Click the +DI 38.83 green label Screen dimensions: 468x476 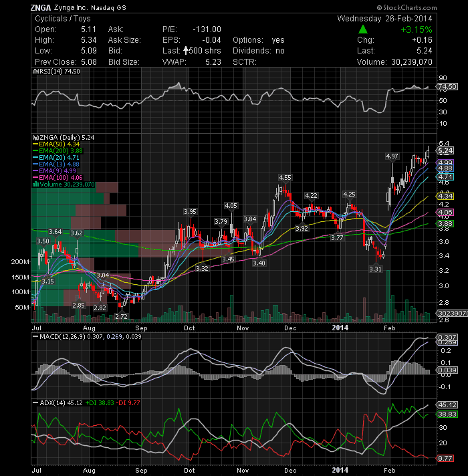tap(99, 403)
